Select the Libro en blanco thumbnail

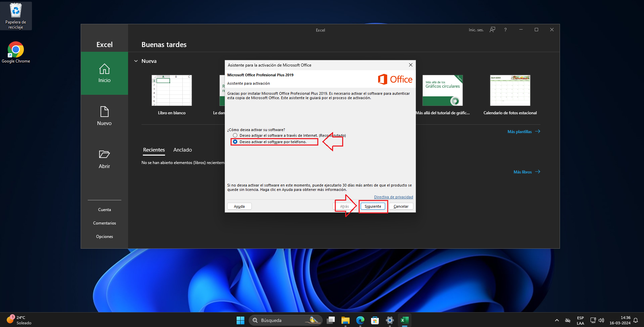(x=172, y=90)
